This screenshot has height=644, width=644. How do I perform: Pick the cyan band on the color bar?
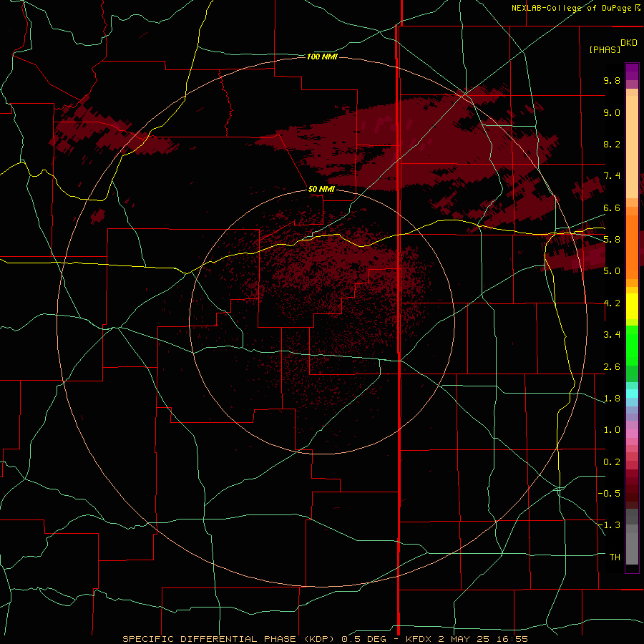point(632,394)
